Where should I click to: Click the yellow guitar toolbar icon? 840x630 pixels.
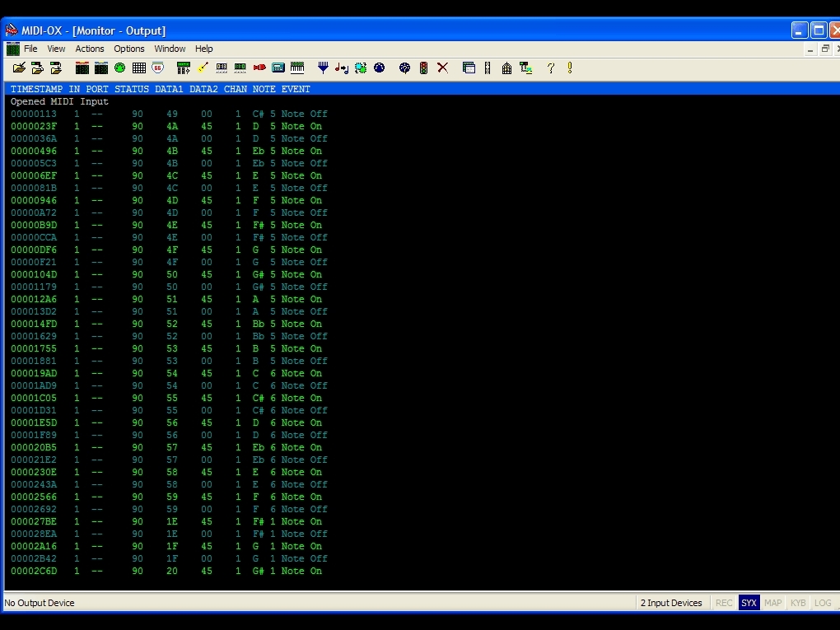pos(203,68)
